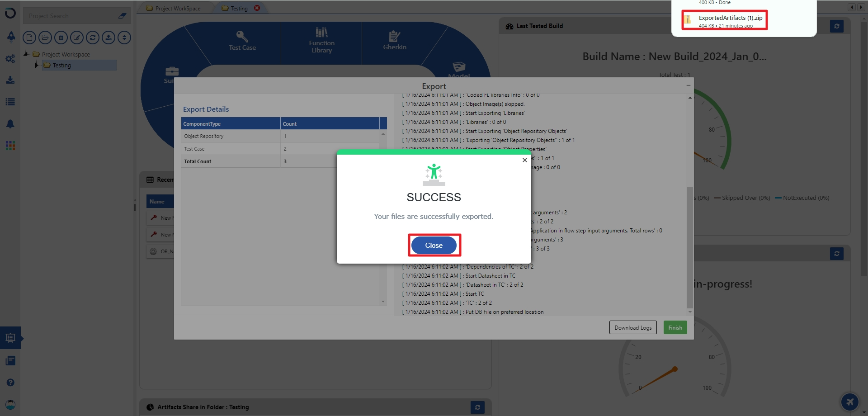Screen dimensions: 868x416
Task: Open the colored apps grid icon
Action: (10, 146)
